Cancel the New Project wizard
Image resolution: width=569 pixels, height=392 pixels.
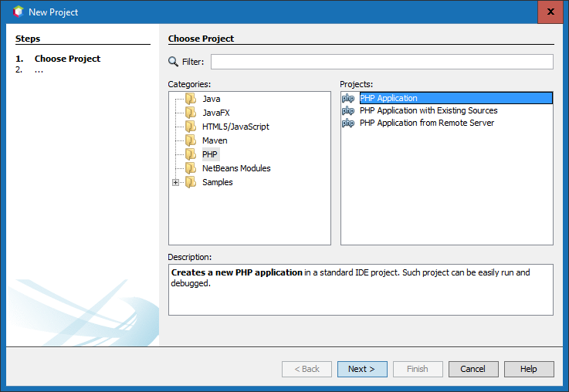(473, 369)
